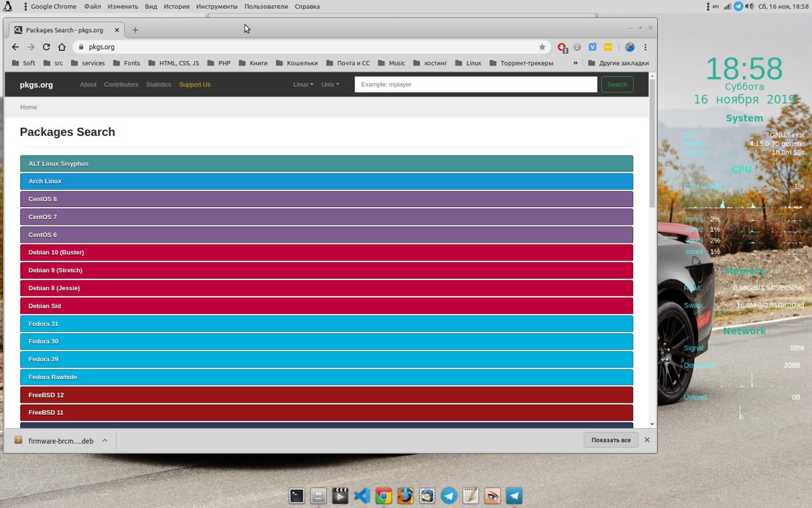Go to the pkgs.org logo link
Viewport: 812px width, 508px height.
36,84
